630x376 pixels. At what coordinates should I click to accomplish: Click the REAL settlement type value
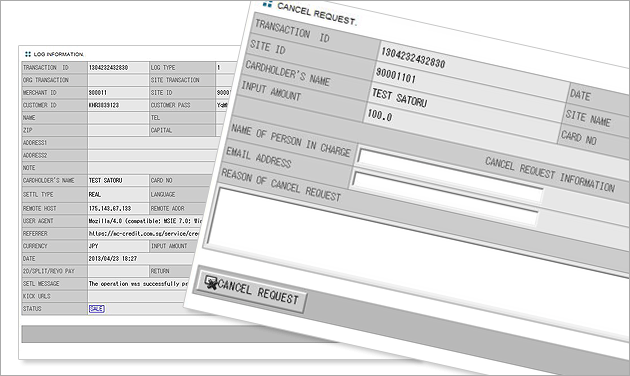pos(95,194)
